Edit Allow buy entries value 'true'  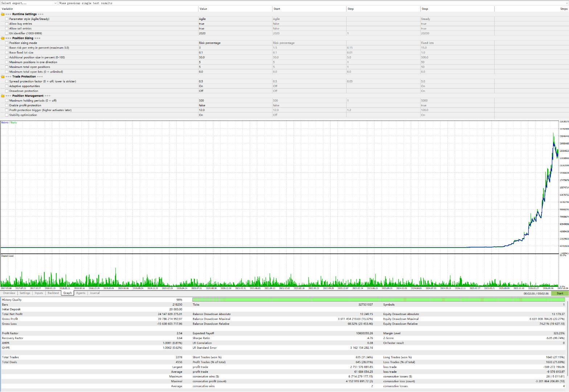point(235,24)
